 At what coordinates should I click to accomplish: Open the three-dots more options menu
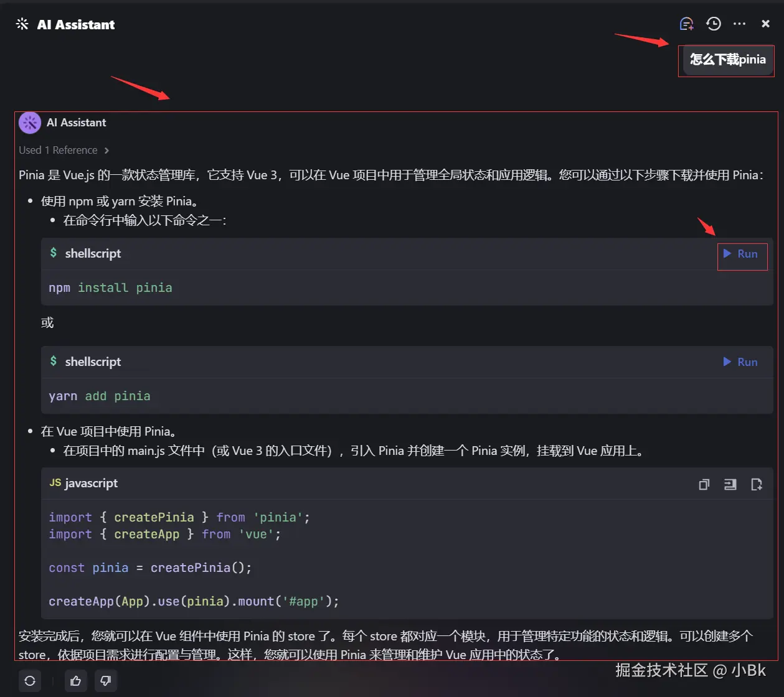[x=740, y=24]
